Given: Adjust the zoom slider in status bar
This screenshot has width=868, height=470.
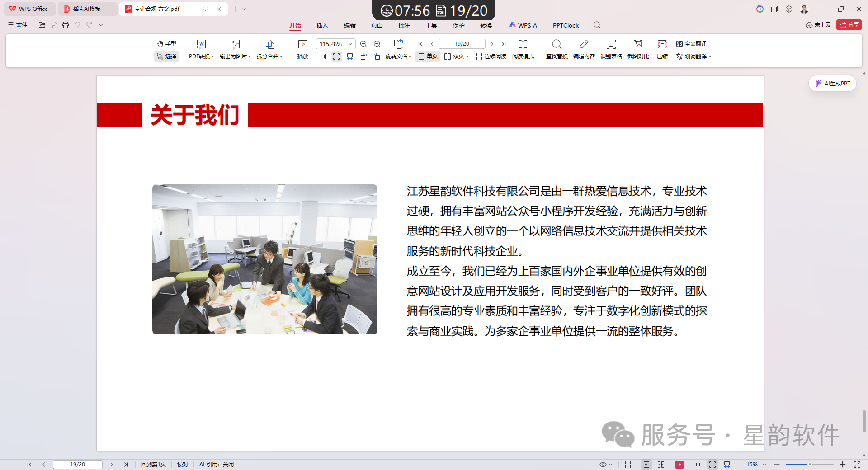Looking at the screenshot, I should coord(810,465).
